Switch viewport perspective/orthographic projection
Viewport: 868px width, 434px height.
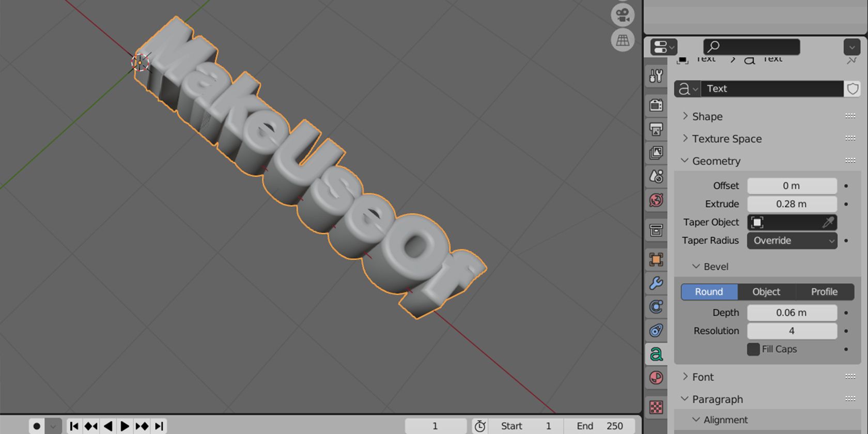point(623,40)
